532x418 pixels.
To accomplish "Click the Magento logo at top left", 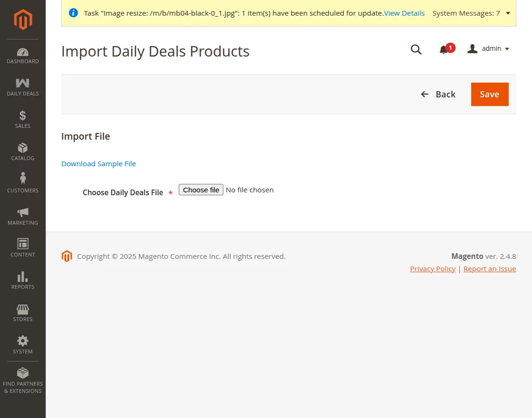I will click(22, 19).
